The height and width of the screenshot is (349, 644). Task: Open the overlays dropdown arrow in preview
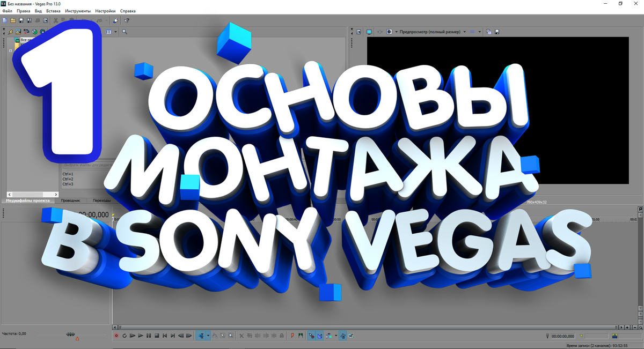point(480,32)
